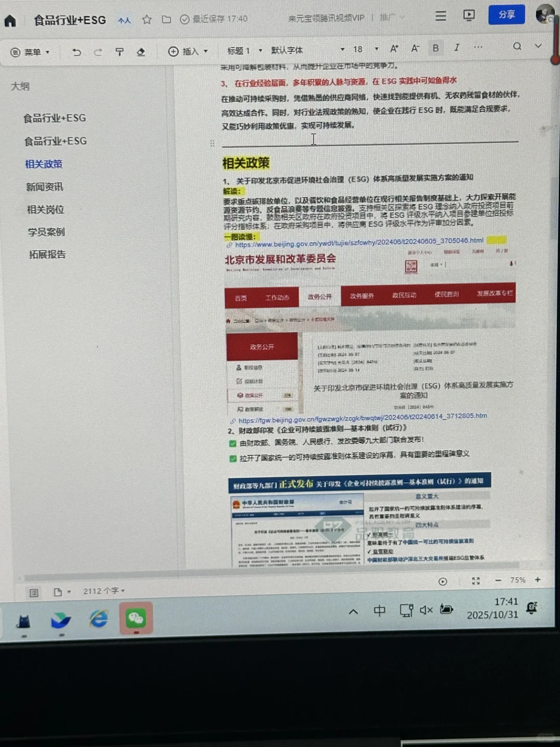560x747 pixels.
Task: Open search with the magnifier icon
Action: tap(517, 47)
